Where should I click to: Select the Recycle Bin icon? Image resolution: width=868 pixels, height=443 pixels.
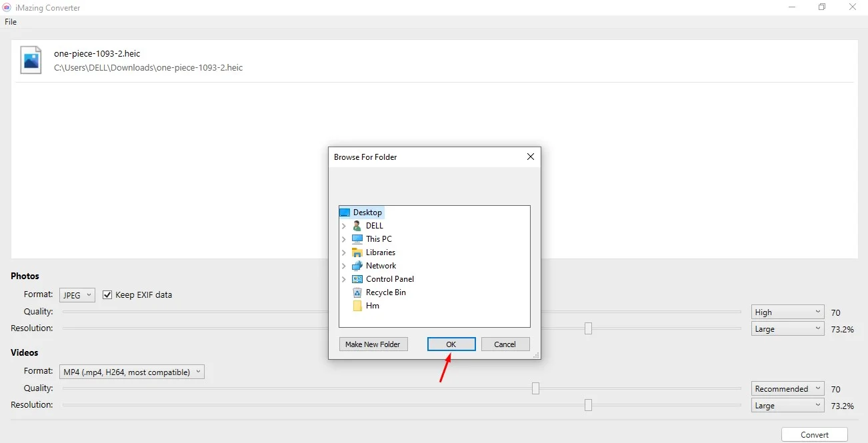(357, 292)
